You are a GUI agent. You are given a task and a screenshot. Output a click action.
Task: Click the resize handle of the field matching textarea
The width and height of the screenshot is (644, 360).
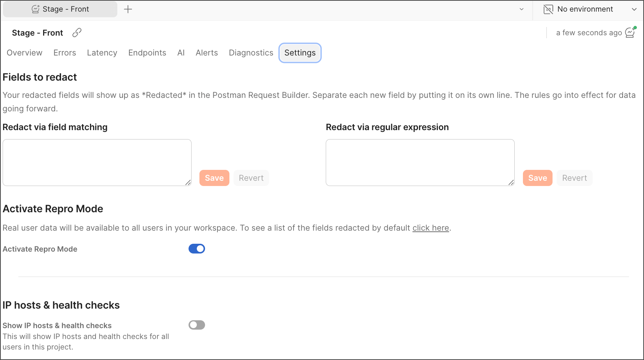(x=188, y=182)
